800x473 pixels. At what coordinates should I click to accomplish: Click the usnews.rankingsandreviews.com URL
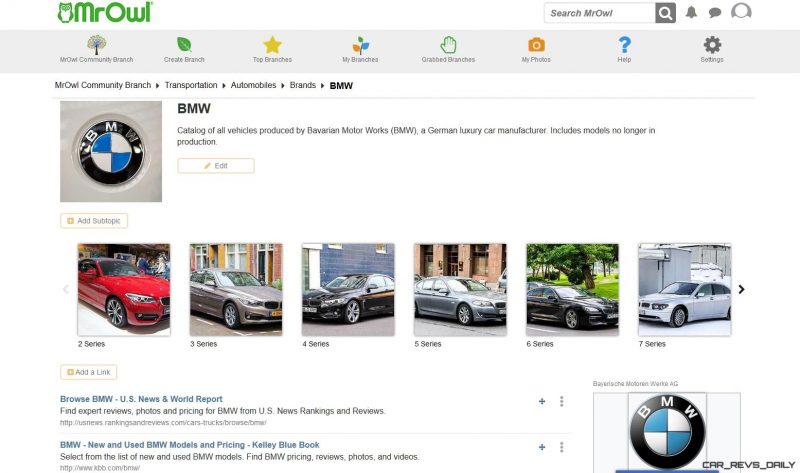click(x=163, y=422)
